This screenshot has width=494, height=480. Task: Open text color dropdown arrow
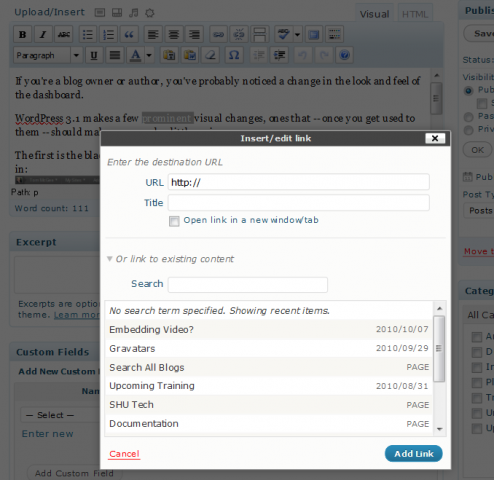coord(149,55)
